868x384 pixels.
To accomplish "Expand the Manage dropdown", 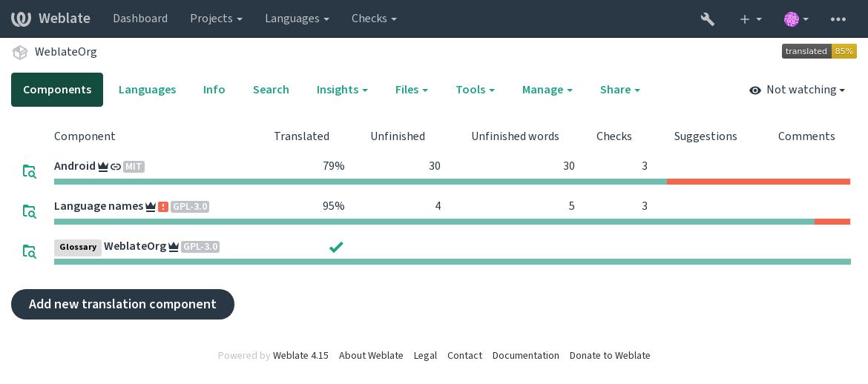I will [547, 90].
